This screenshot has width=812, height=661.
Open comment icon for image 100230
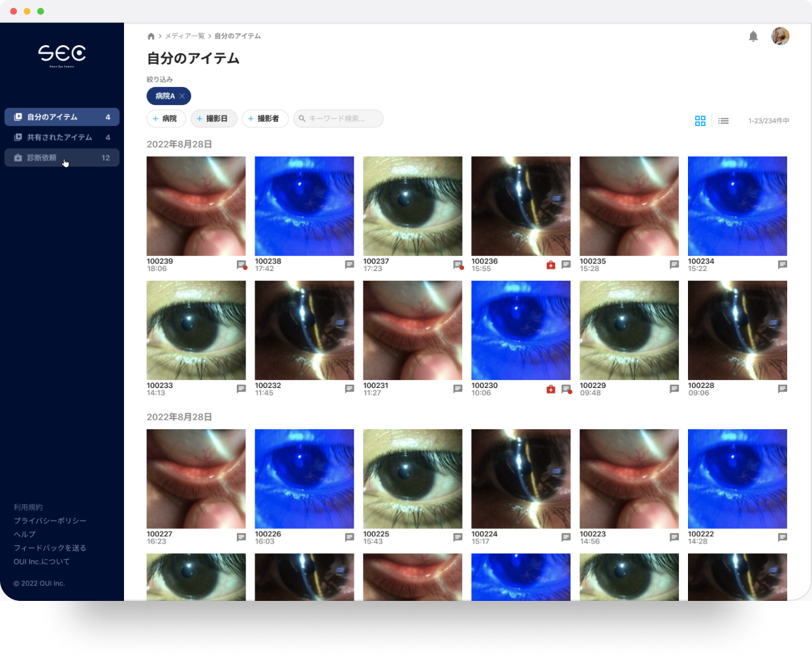566,389
